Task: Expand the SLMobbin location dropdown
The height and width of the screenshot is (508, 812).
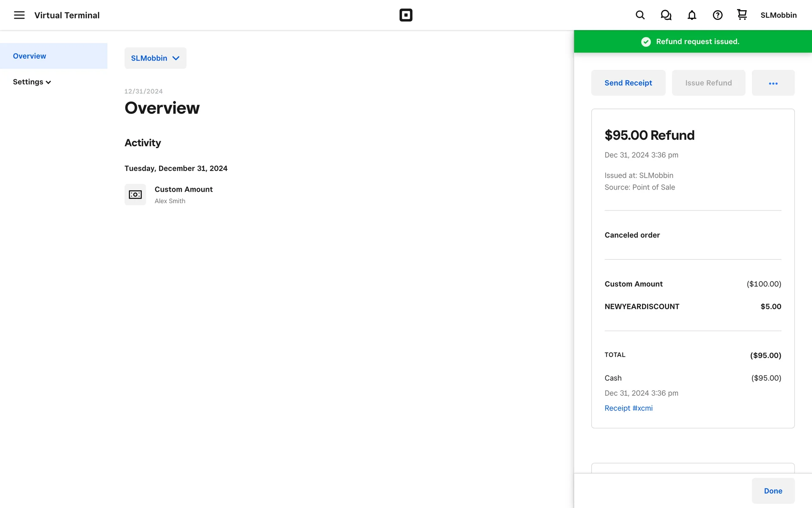Action: [155, 58]
